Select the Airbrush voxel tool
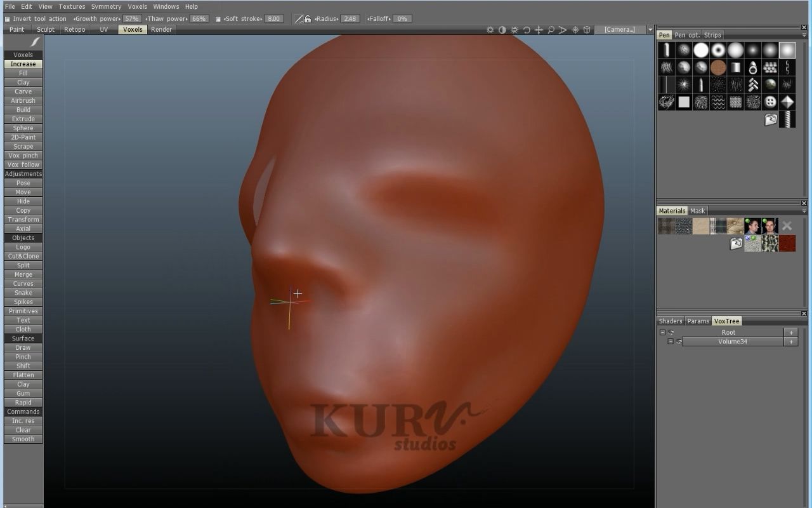The image size is (812, 508). 23,101
